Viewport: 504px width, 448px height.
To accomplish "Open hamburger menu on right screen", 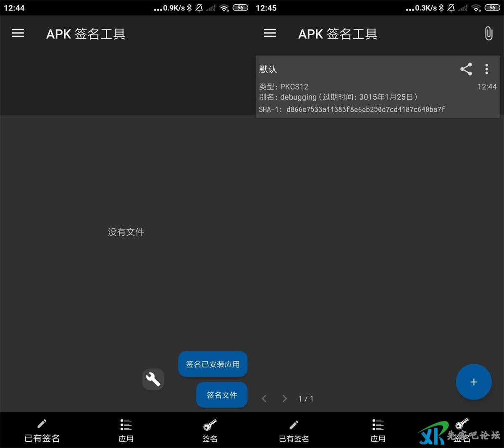I will click(270, 34).
